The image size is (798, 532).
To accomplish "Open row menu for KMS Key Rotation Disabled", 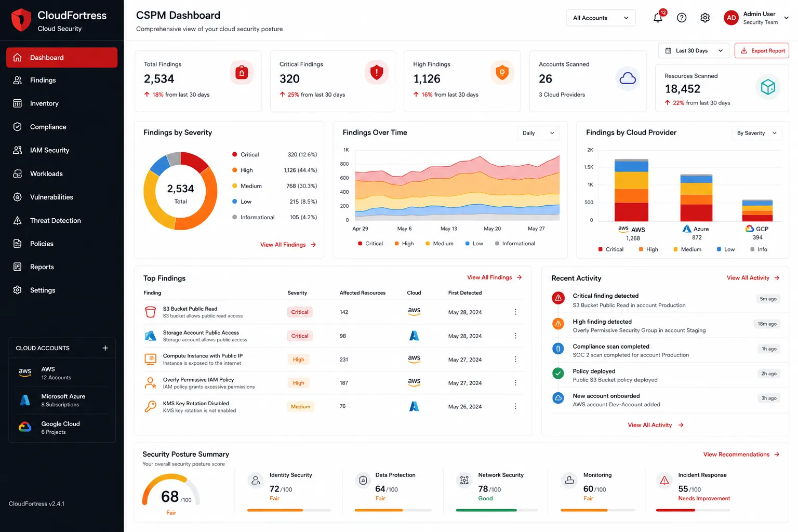I will [x=515, y=406].
